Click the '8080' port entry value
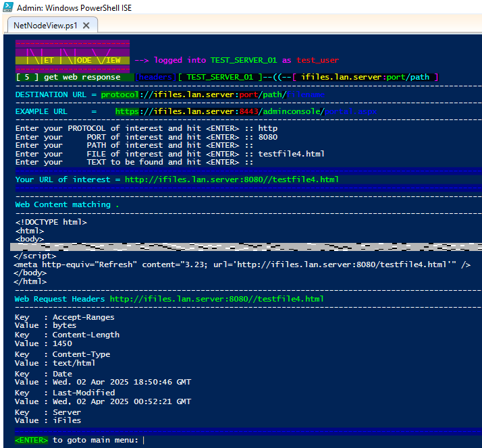This screenshot has height=448, width=482. click(268, 137)
